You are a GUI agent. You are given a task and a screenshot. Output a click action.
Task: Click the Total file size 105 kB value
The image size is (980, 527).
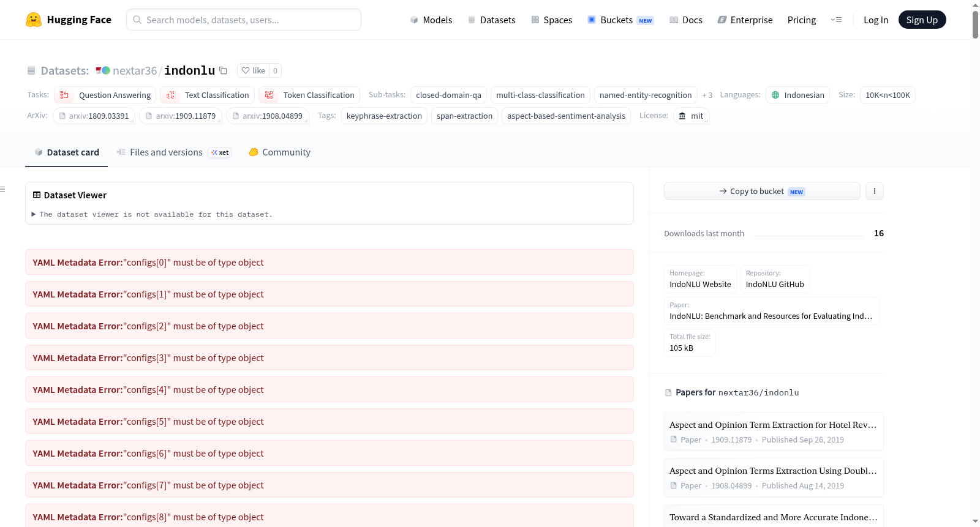(x=682, y=348)
